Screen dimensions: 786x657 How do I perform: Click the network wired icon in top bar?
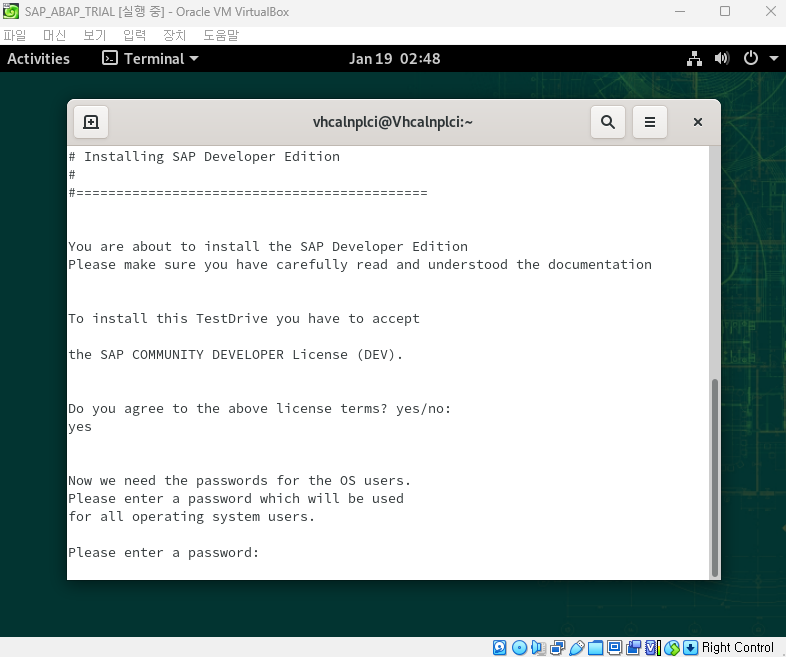tap(694, 59)
